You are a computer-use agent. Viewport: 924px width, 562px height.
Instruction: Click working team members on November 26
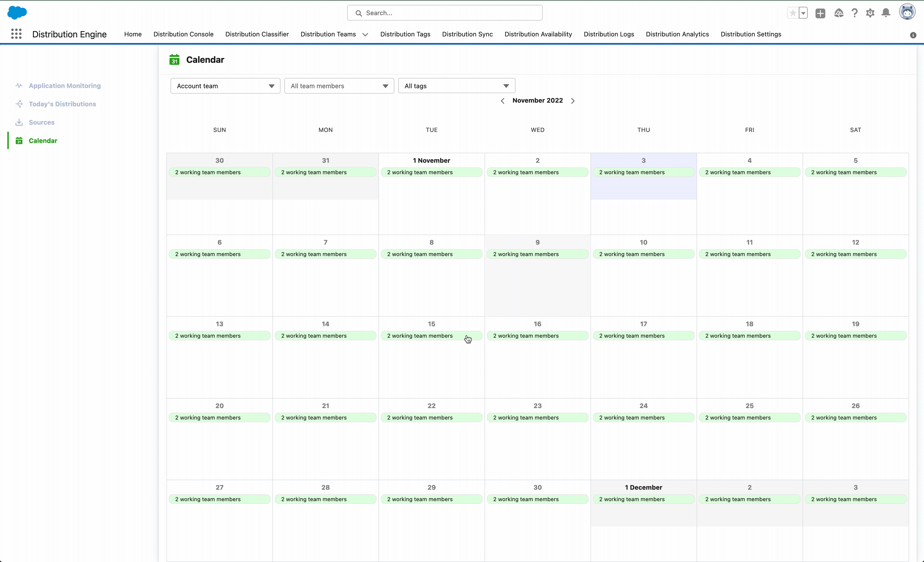click(856, 418)
